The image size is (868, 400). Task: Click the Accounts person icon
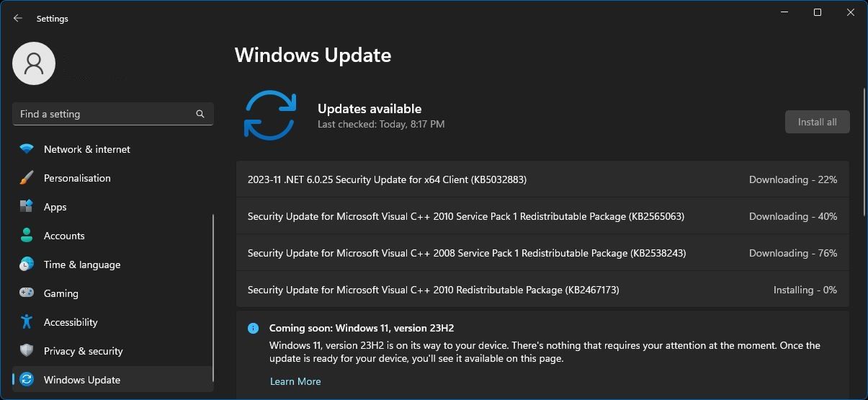(27, 236)
